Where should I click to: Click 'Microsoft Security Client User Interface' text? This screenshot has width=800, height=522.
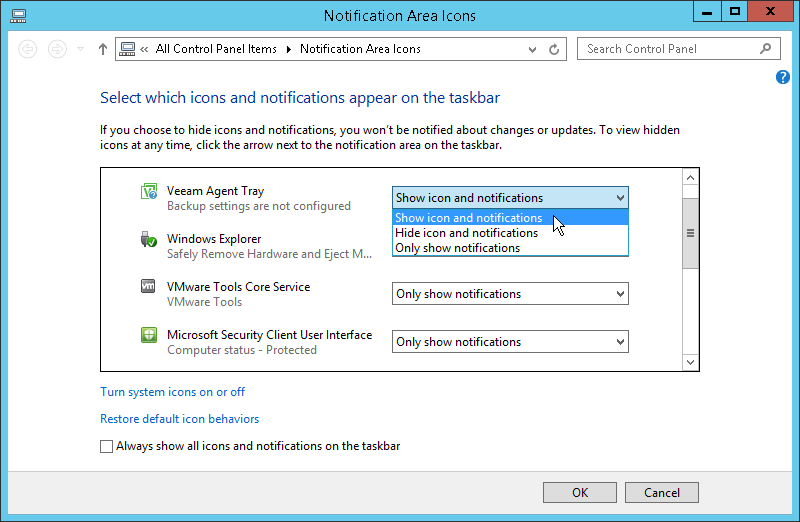[269, 335]
